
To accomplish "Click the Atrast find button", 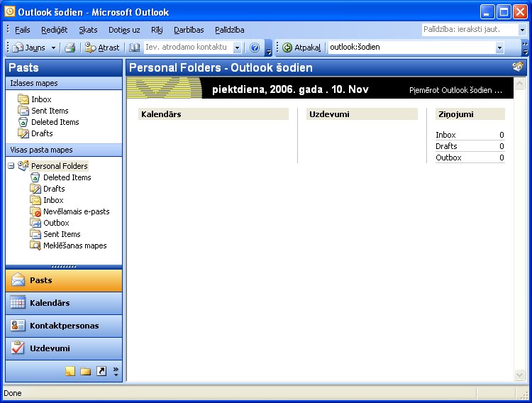I will coord(102,48).
